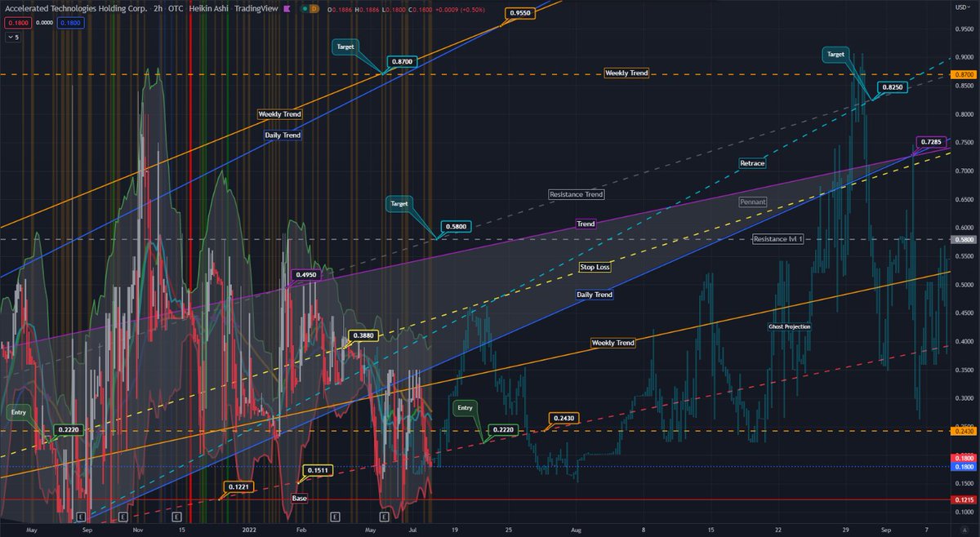Select the 0.8250 price callout
Screen dimensions: 980x537
892,86
